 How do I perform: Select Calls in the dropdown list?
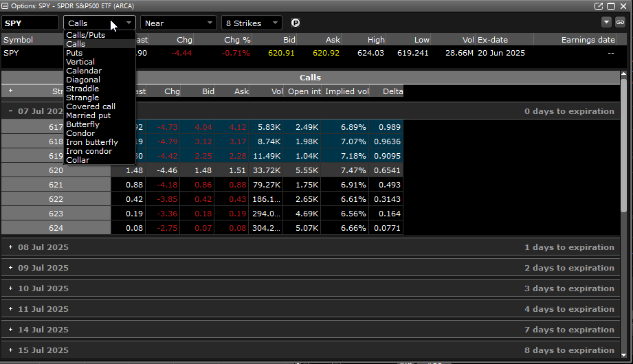(100, 44)
